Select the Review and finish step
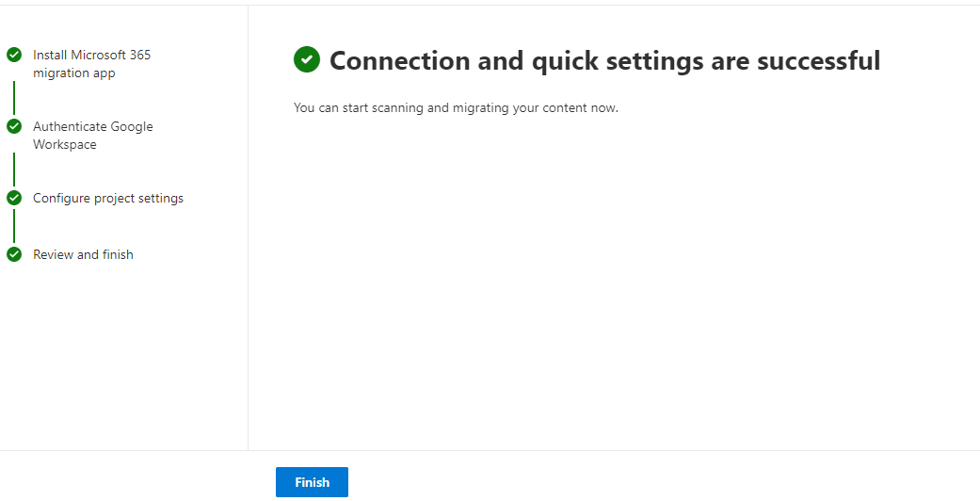The height and width of the screenshot is (501, 980). 83,255
